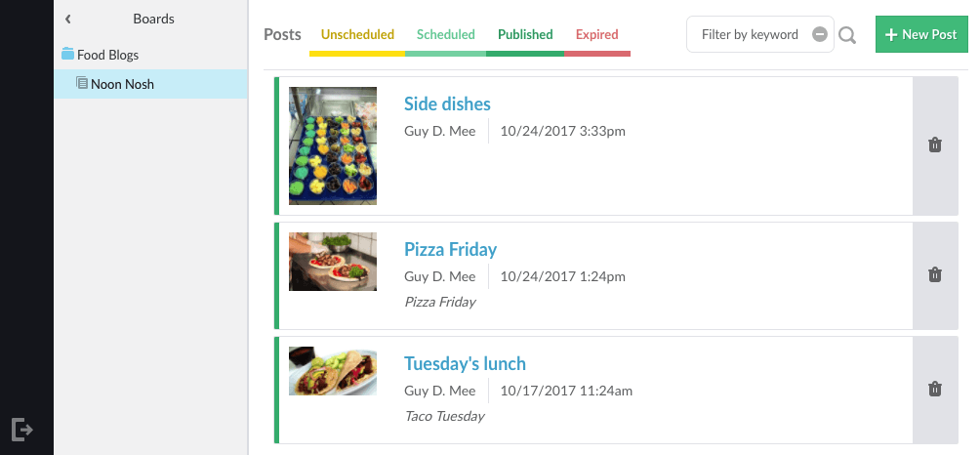The image size is (980, 455).
Task: Collapse the Boards panel with back chevron
Action: tap(68, 19)
